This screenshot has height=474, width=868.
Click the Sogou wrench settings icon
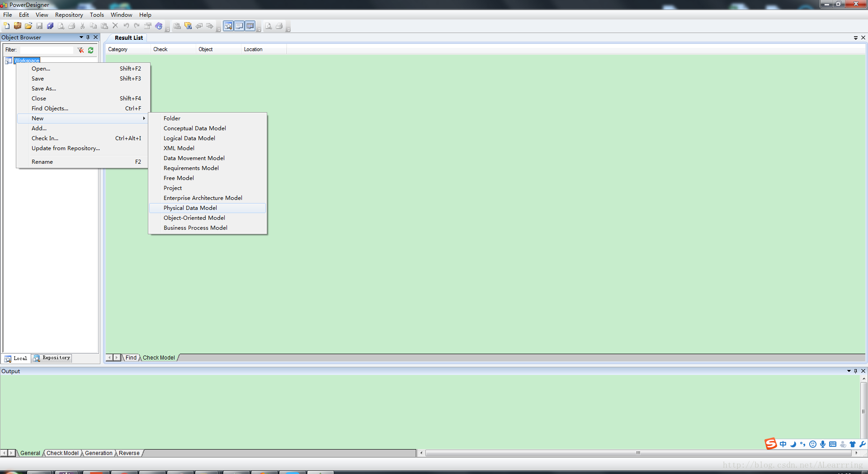pos(863,444)
